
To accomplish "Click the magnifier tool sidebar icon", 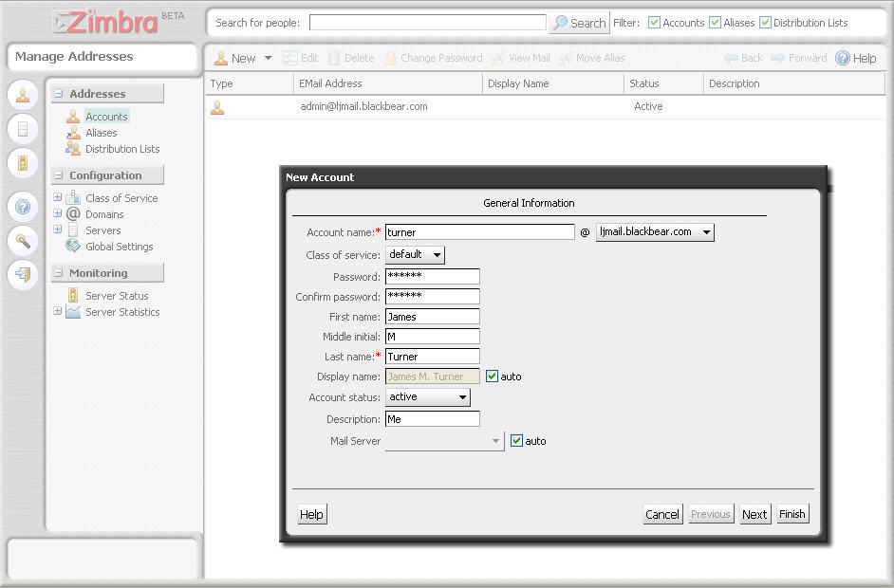I will [x=24, y=240].
